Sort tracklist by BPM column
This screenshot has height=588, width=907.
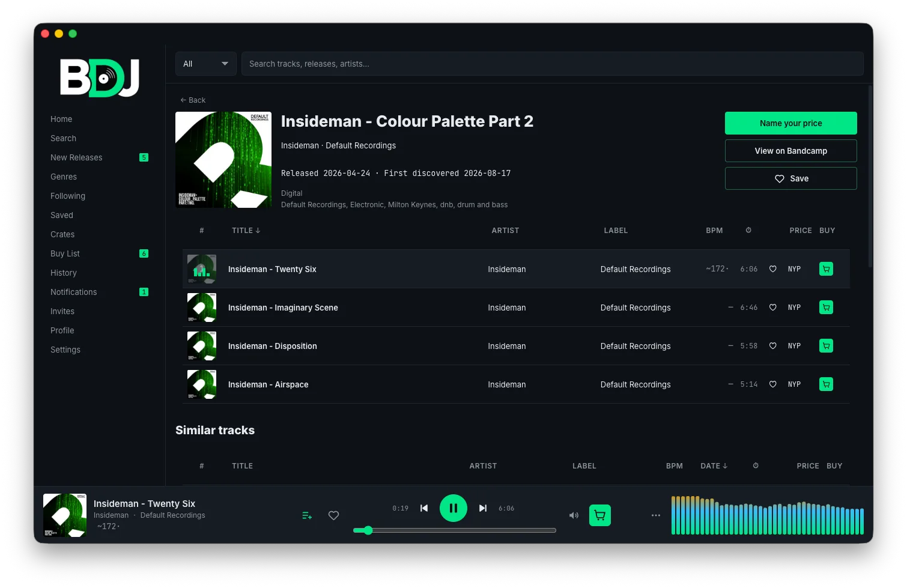pos(714,231)
